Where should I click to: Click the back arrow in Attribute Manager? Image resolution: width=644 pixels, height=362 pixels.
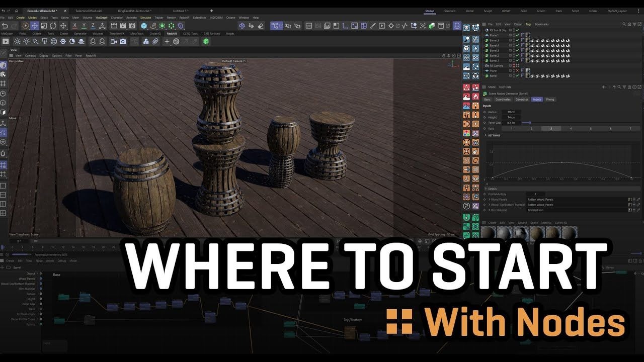pyautogui.click(x=604, y=87)
